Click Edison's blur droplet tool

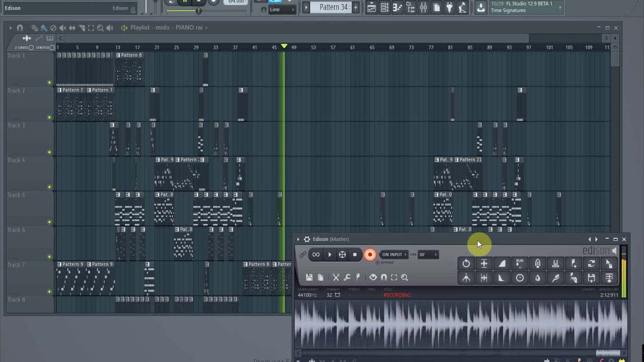[x=538, y=278]
